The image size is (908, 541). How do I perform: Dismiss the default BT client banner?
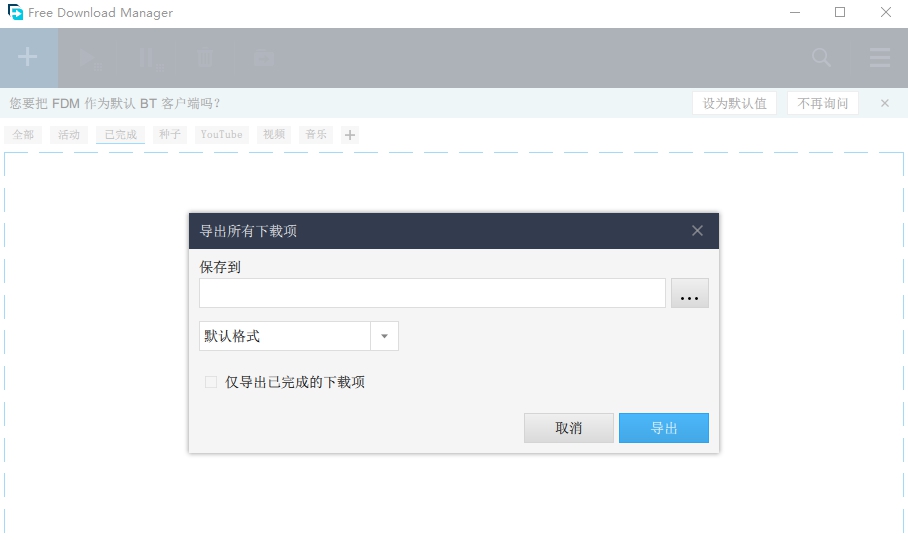click(x=885, y=103)
